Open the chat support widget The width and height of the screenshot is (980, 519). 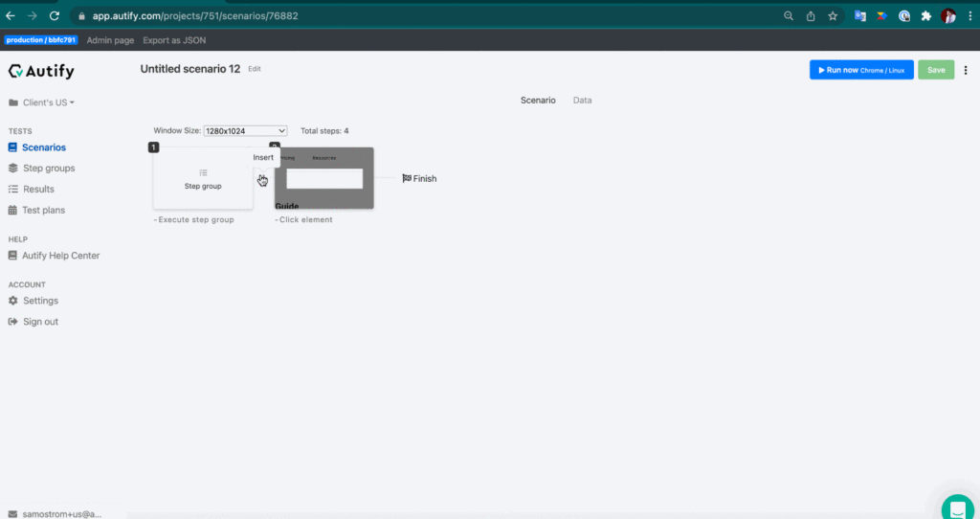pos(956,508)
